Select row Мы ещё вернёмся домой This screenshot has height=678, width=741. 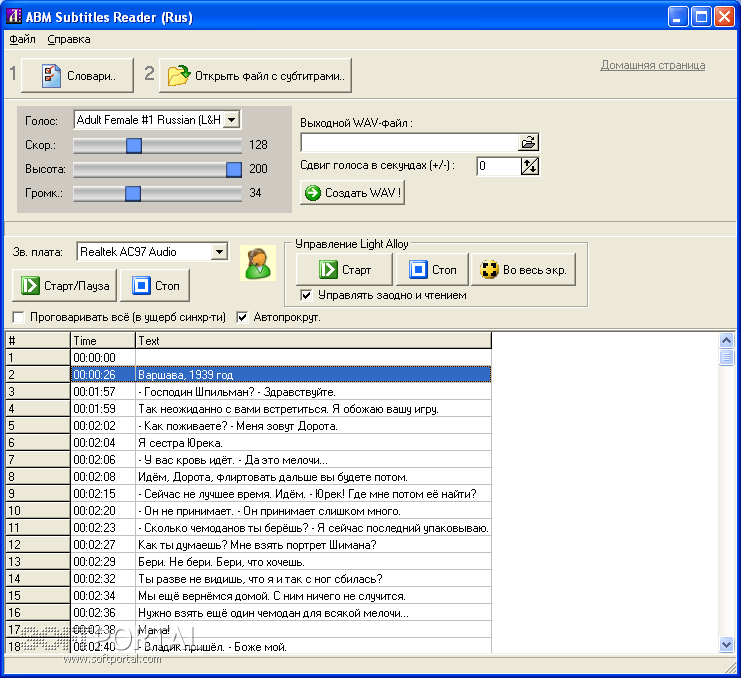tap(249, 596)
